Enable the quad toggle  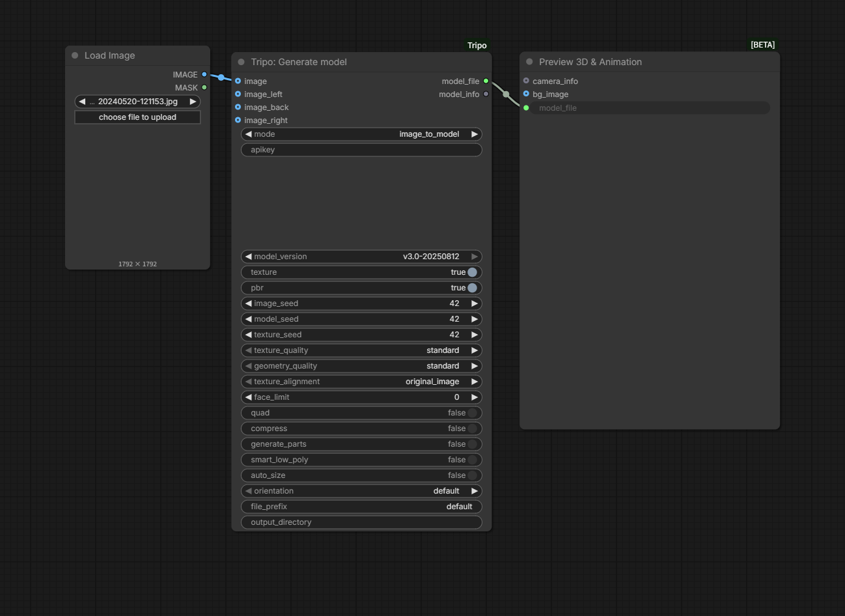pos(473,413)
